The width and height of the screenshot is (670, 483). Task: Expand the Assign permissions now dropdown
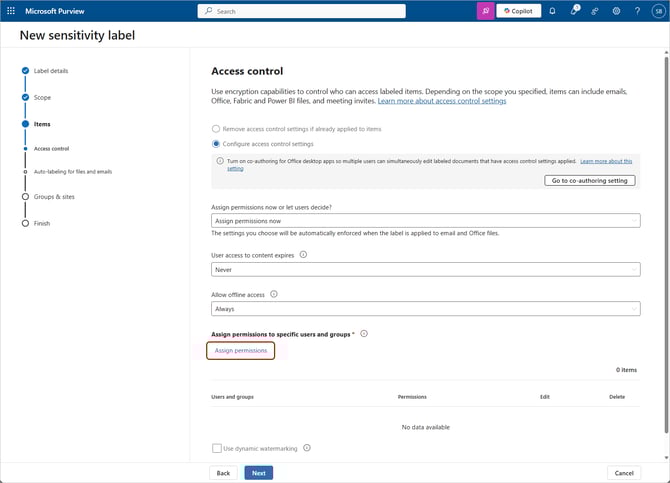click(x=426, y=221)
